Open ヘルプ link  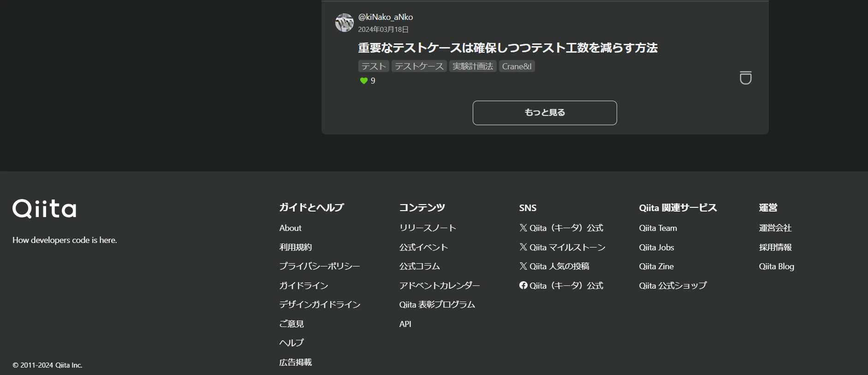[x=291, y=343]
